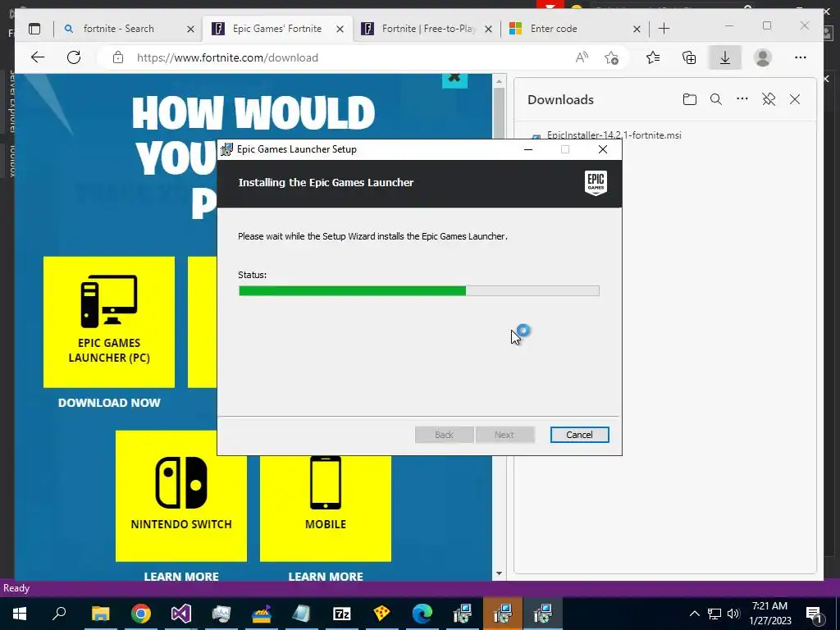Open a new browser tab
This screenshot has height=630, width=840.
click(x=664, y=29)
